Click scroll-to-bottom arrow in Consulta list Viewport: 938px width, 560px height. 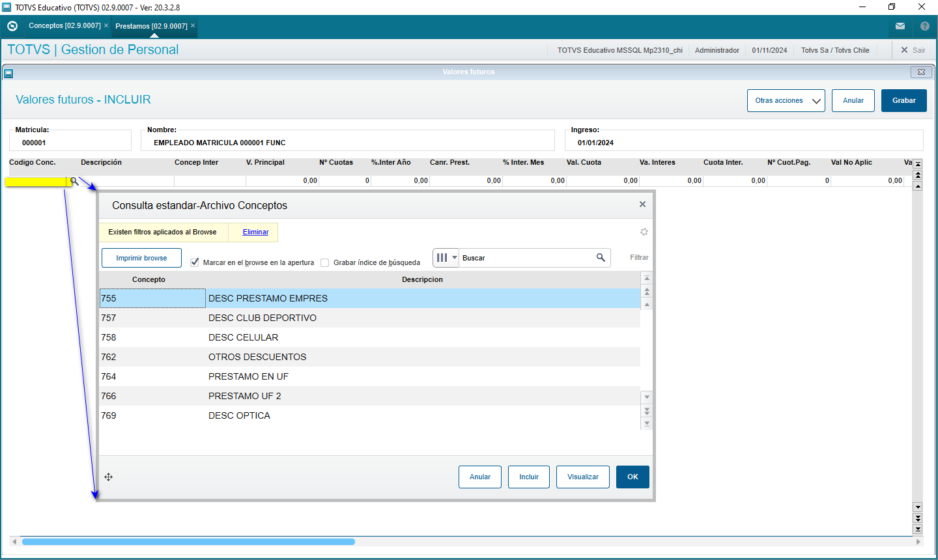[647, 423]
